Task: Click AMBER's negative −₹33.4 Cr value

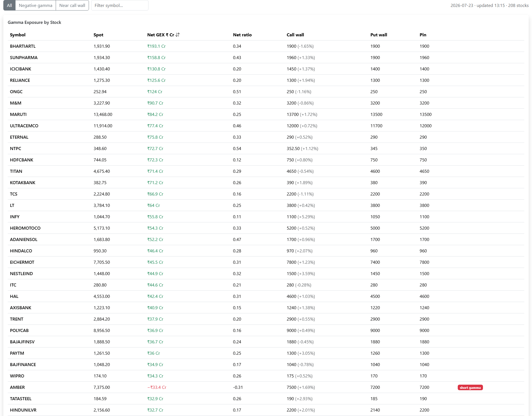Action: point(157,387)
